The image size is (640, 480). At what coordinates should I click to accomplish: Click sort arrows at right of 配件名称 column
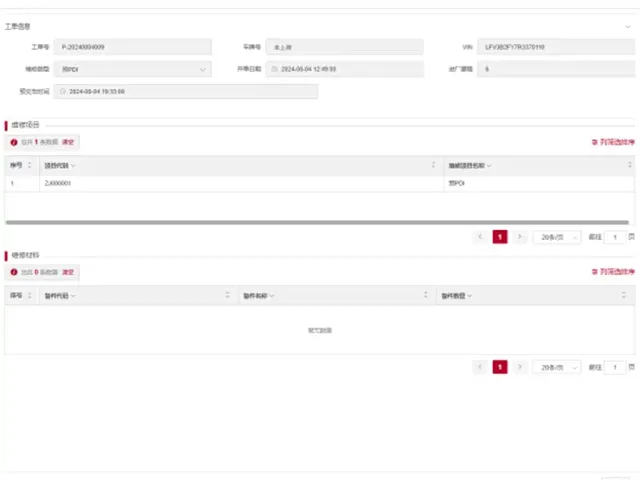pos(426,295)
